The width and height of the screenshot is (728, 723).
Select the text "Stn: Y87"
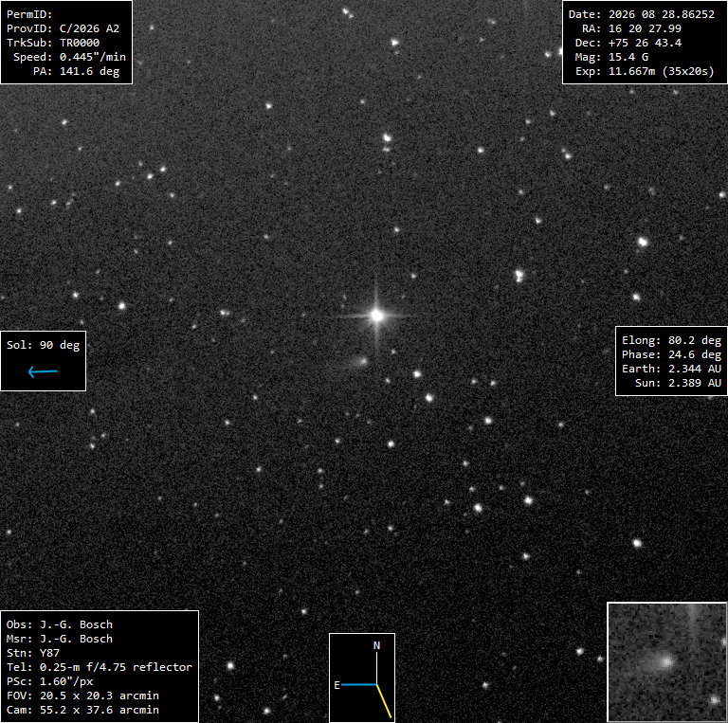coord(33,653)
